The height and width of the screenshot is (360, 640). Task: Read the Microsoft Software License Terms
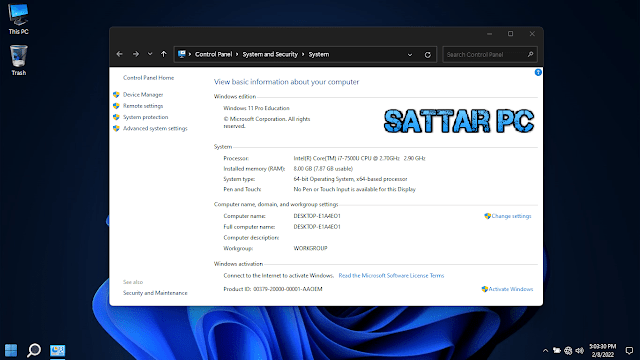391,276
